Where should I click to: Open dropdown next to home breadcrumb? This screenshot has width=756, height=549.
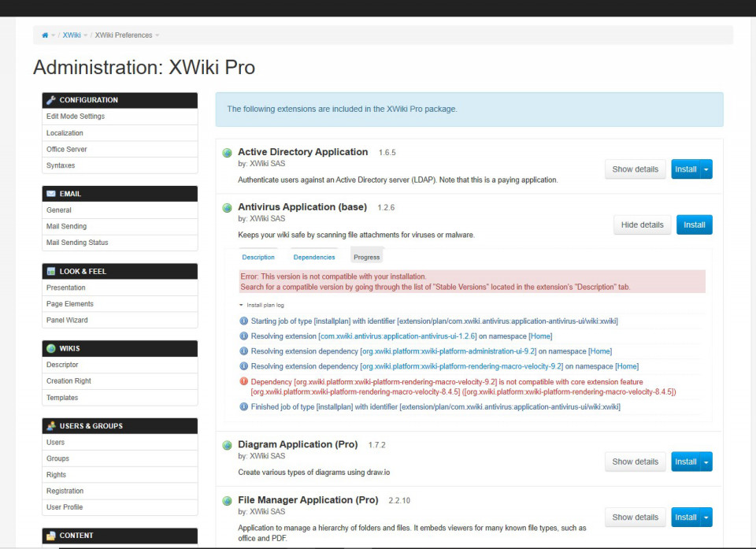click(53, 35)
